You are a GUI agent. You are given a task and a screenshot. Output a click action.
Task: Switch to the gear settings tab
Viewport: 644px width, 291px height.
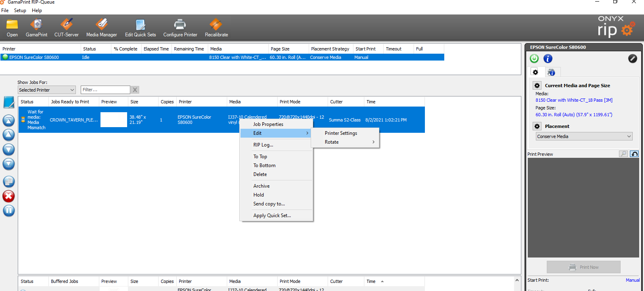tap(536, 72)
